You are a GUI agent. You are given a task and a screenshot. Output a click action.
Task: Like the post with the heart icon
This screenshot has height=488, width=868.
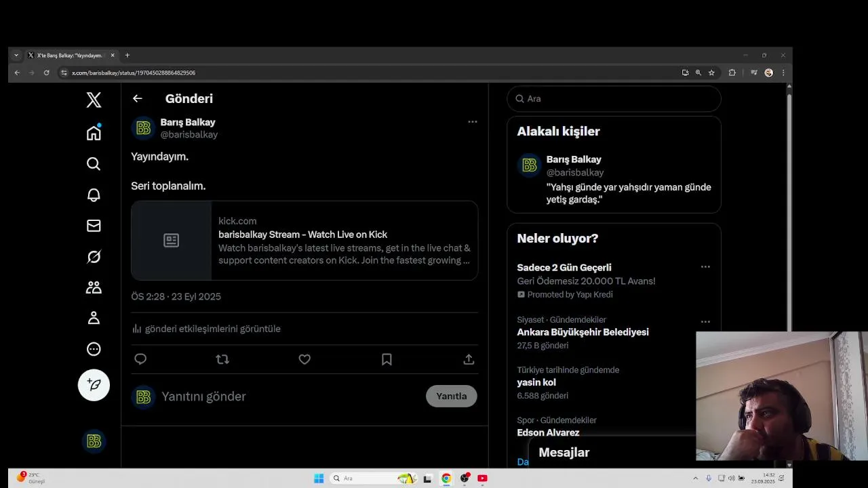304,359
